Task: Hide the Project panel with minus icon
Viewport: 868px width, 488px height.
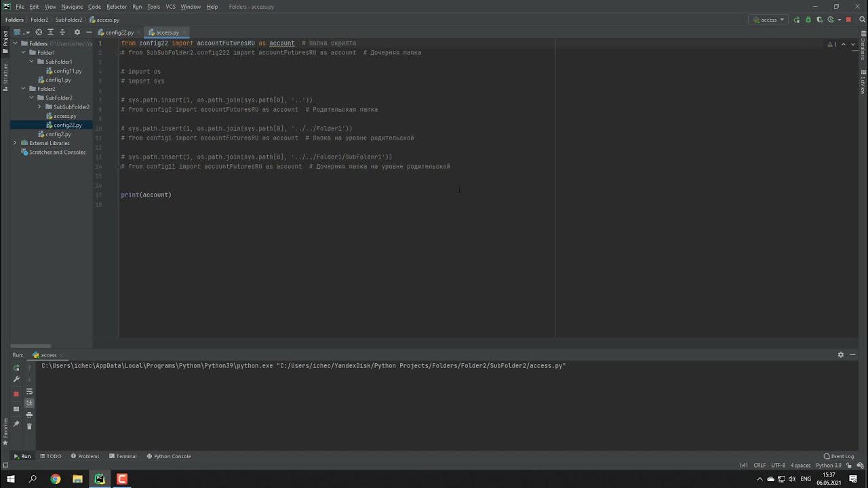Action: (x=89, y=32)
